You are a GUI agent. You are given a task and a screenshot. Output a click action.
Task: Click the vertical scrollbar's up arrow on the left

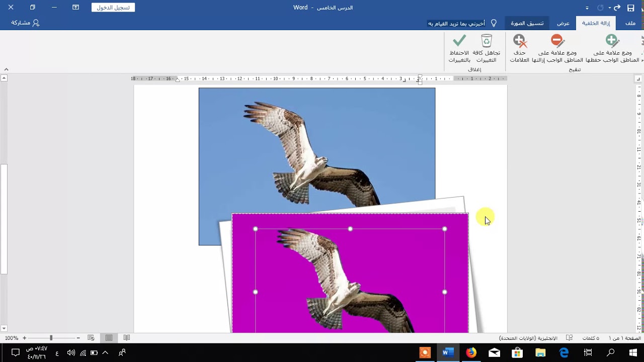click(x=4, y=78)
